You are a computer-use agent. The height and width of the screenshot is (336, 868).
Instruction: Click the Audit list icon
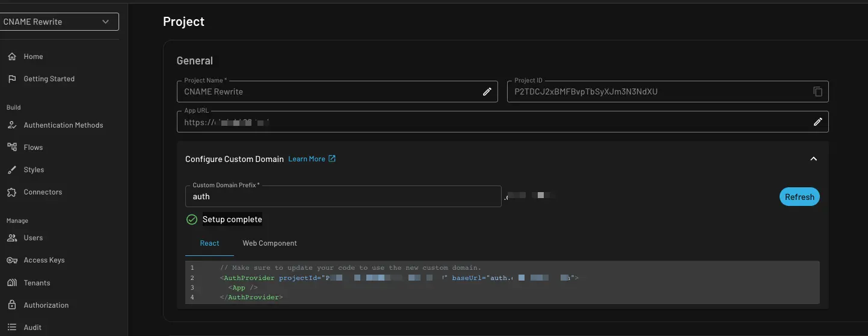point(12,328)
